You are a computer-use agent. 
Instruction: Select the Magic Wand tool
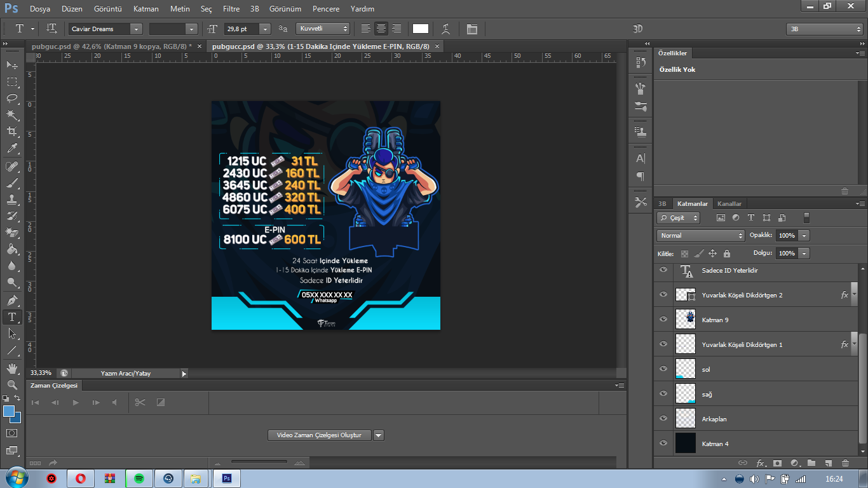pyautogui.click(x=12, y=114)
